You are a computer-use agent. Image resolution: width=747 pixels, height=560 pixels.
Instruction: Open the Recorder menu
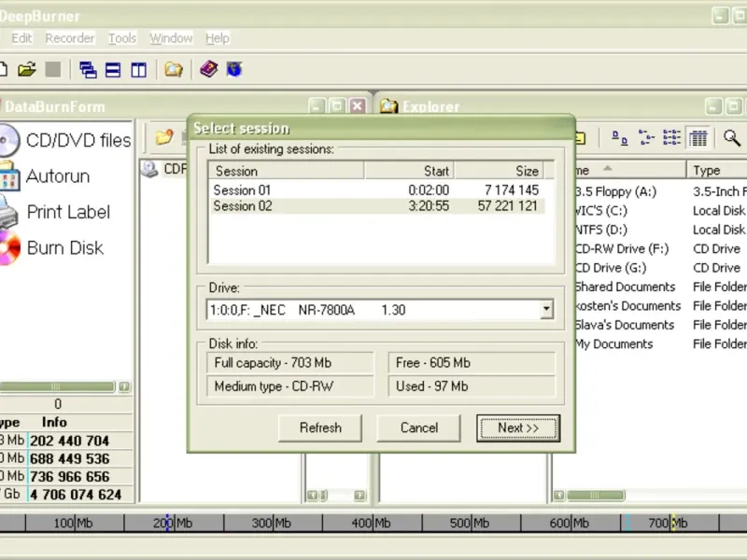70,38
